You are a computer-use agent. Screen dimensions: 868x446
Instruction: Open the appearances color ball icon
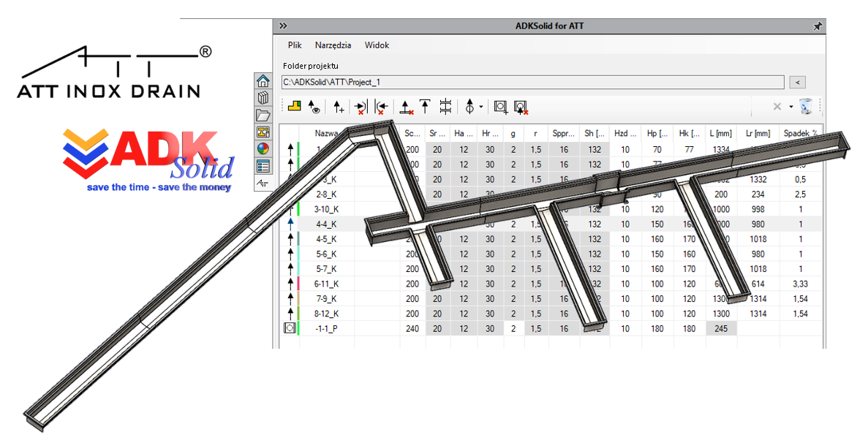[x=263, y=149]
